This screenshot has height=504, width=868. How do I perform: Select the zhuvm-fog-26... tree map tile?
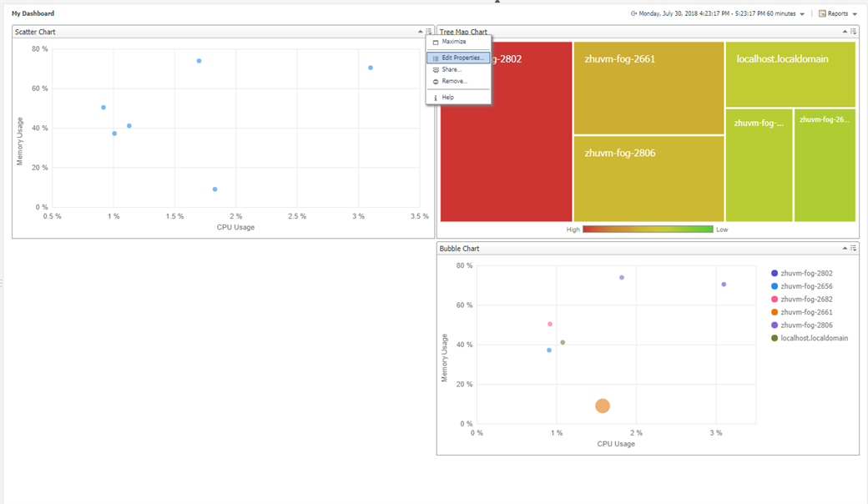pyautogui.click(x=825, y=165)
